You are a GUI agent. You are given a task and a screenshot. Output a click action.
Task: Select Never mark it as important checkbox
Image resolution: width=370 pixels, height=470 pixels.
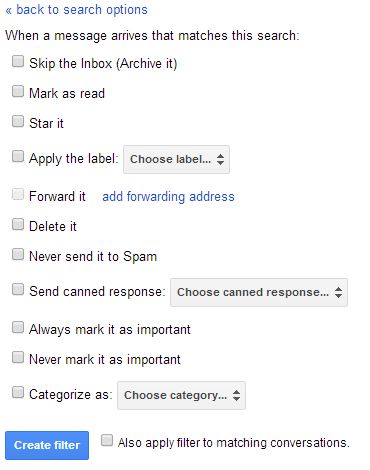coord(18,357)
